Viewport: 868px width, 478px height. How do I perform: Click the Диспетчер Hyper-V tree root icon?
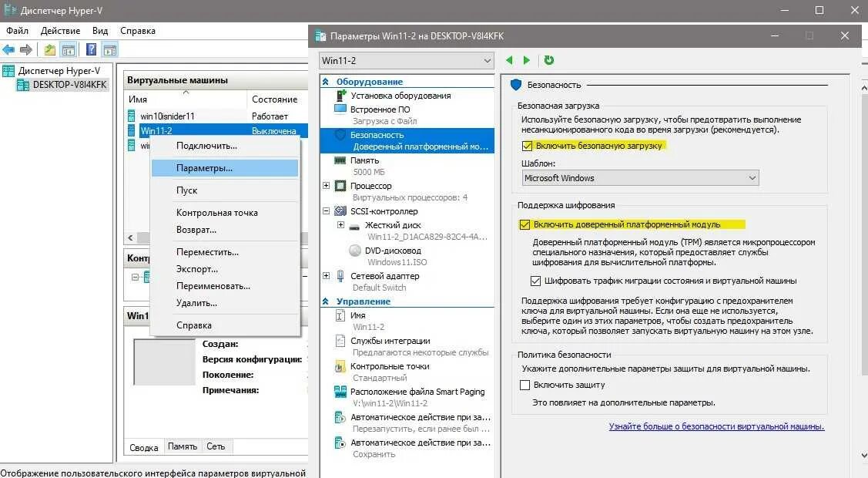pyautogui.click(x=8, y=70)
